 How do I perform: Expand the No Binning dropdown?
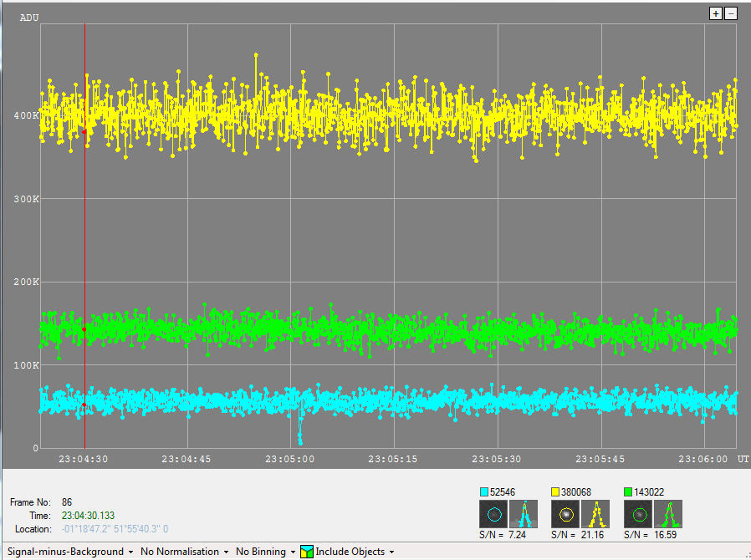pos(265,552)
